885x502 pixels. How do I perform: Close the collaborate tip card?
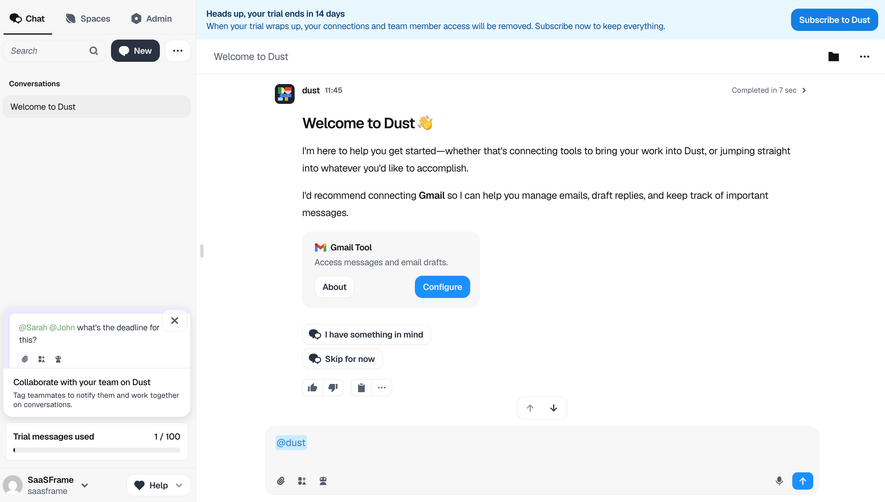(175, 321)
